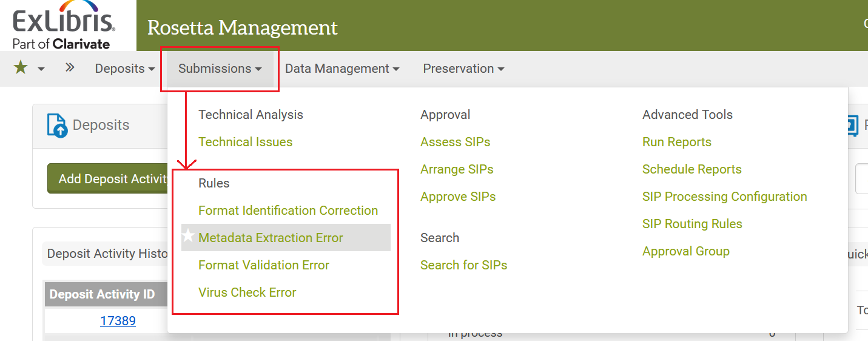Click the ExLibris Clarivate logo
The height and width of the screenshot is (341, 868).
63,29
